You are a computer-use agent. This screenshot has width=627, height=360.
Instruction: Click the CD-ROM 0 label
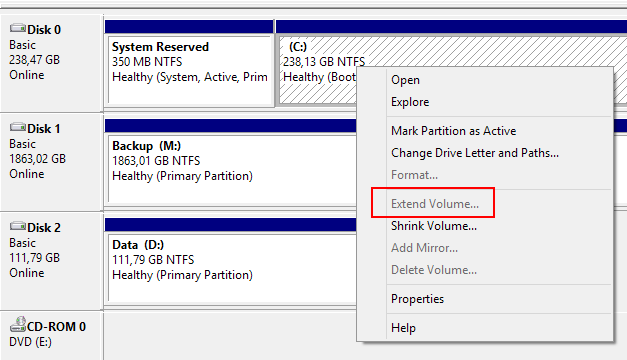[56, 326]
